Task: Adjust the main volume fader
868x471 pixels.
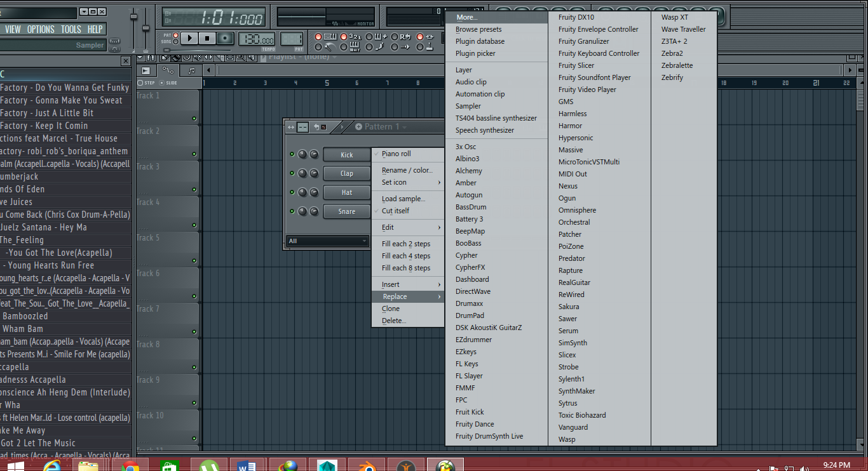Action: tap(133, 18)
